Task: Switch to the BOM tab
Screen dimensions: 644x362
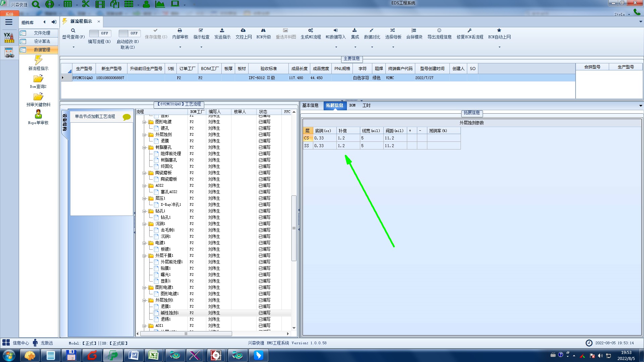Action: [352, 106]
